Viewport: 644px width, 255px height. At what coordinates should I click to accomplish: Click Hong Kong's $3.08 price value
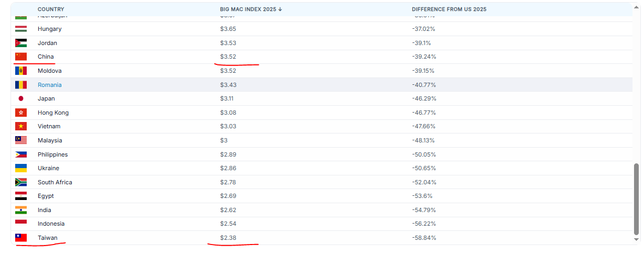[228, 113]
